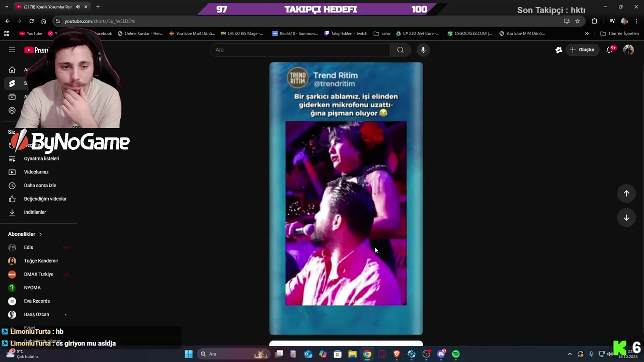The width and height of the screenshot is (644, 362).
Task: Start voice search with microphone icon
Action: pyautogui.click(x=423, y=50)
